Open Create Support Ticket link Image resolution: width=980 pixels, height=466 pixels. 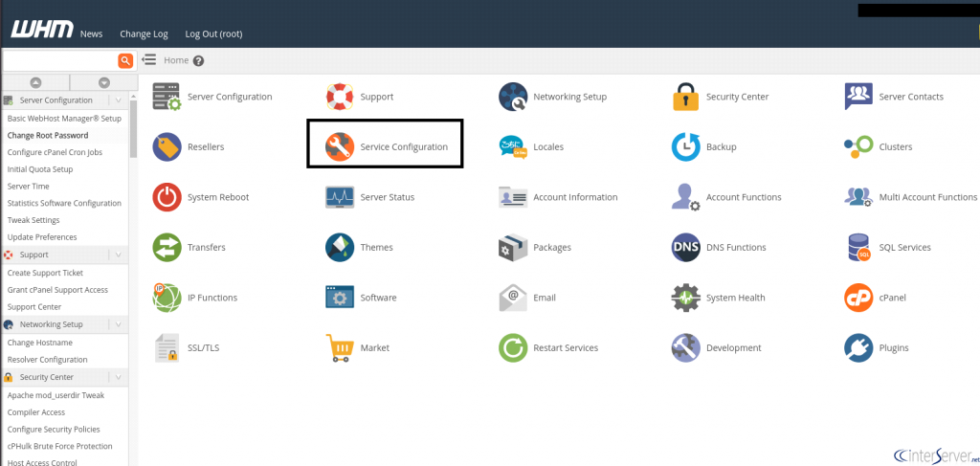click(45, 273)
